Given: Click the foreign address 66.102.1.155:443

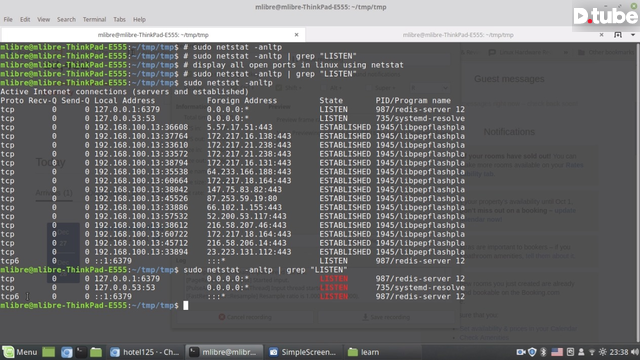Looking at the screenshot, I should click(244, 207).
